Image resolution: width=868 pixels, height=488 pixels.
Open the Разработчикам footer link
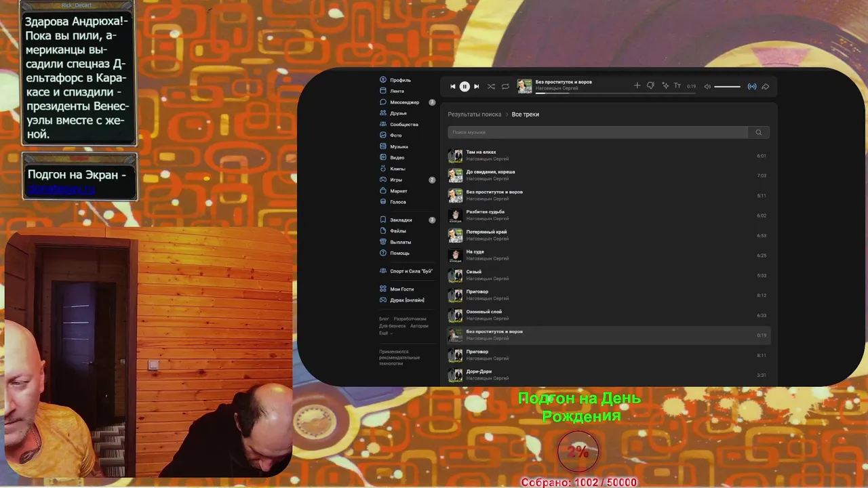pos(410,319)
